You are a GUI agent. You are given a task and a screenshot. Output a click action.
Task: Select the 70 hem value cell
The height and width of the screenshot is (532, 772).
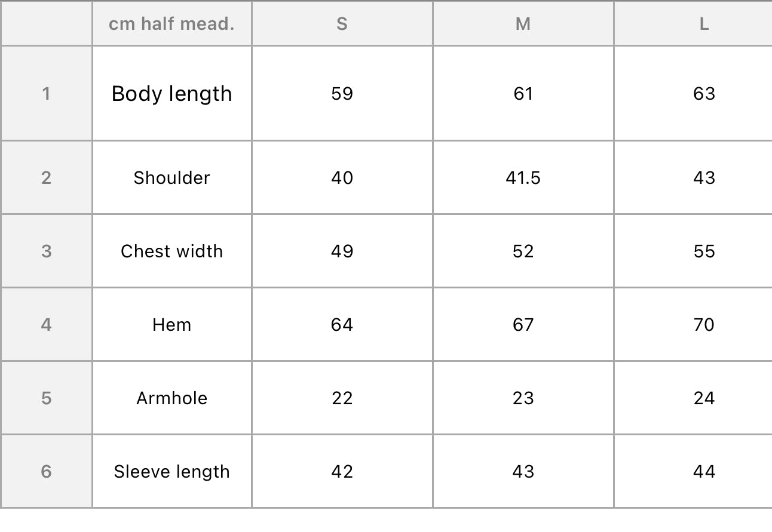point(693,325)
